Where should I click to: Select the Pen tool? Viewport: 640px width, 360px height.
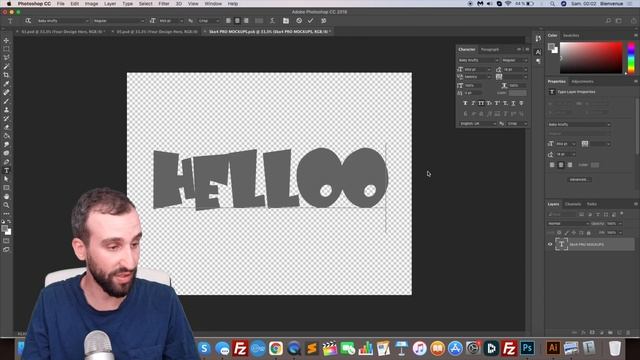click(x=6, y=162)
